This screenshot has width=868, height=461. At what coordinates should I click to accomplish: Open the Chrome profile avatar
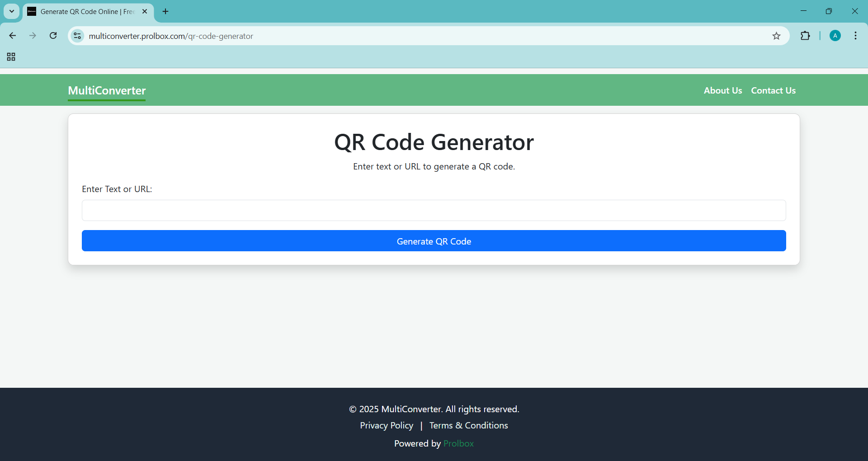[x=835, y=36]
